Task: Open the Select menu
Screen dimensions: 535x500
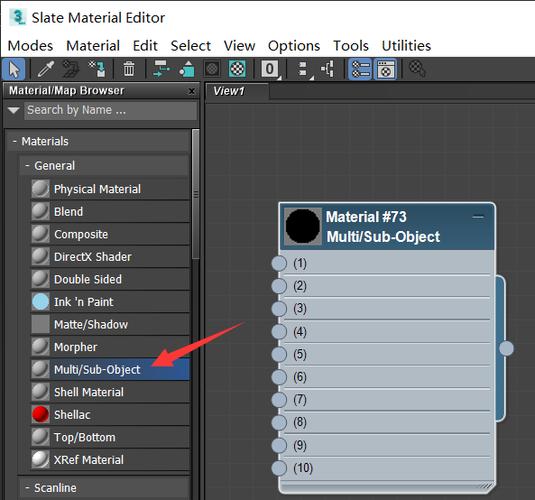Action: point(190,45)
